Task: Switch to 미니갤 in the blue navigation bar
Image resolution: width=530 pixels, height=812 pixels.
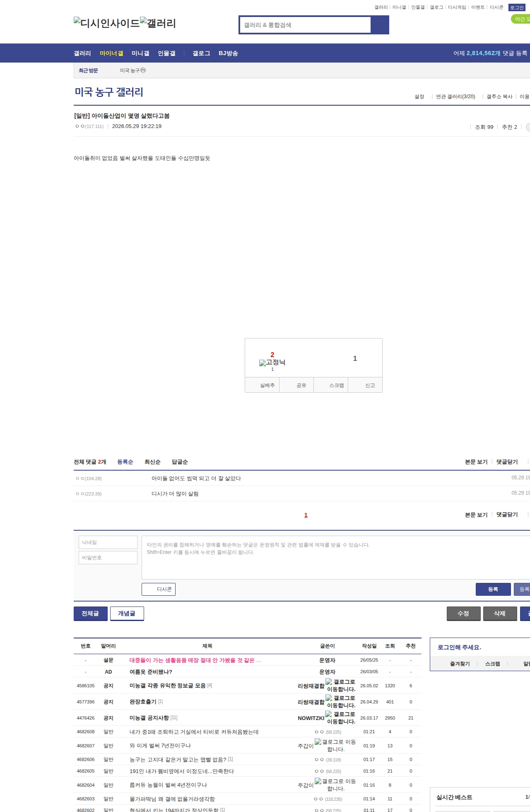Action: 140,53
